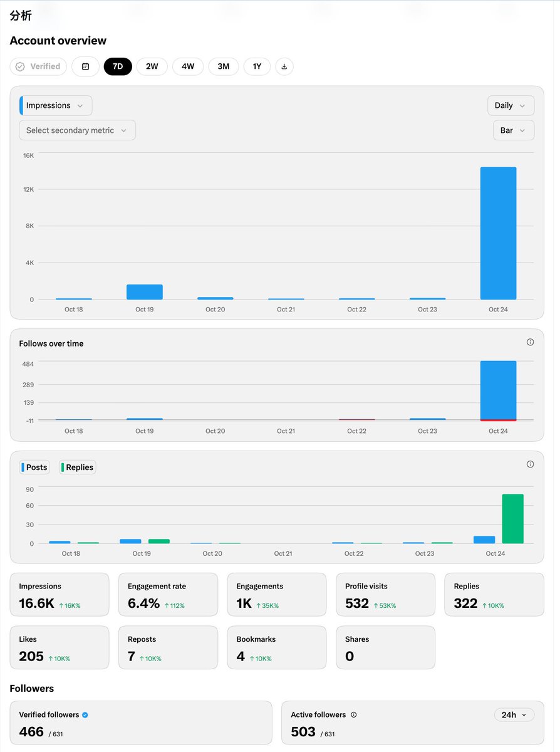Click the Posts and Replies chart info icon
The width and height of the screenshot is (560, 752).
tap(530, 464)
